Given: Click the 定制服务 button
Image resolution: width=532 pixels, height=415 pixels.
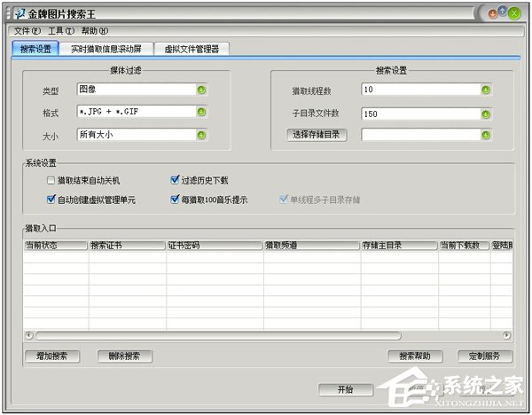Looking at the screenshot, I should [x=485, y=356].
